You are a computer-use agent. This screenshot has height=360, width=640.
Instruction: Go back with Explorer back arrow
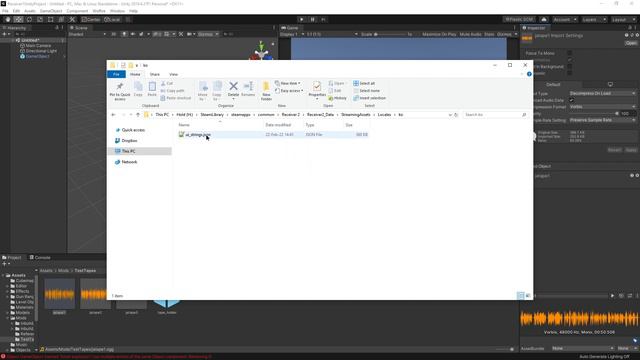(113, 115)
